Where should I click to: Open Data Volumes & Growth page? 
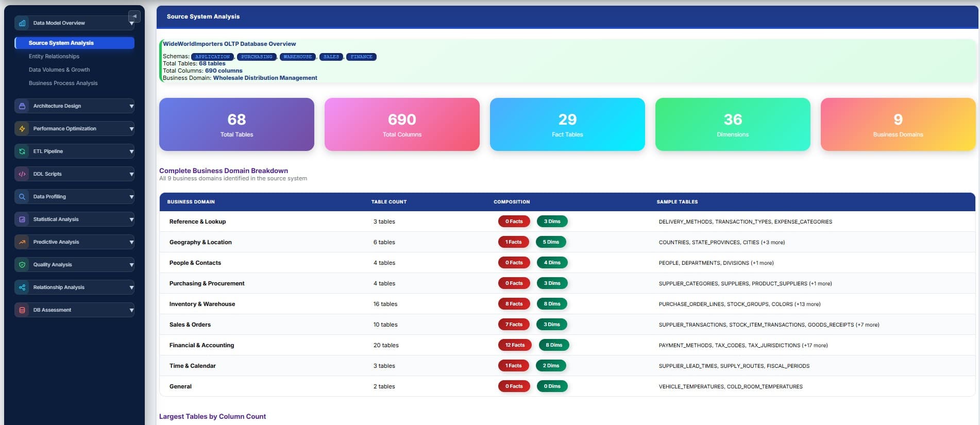coord(59,70)
